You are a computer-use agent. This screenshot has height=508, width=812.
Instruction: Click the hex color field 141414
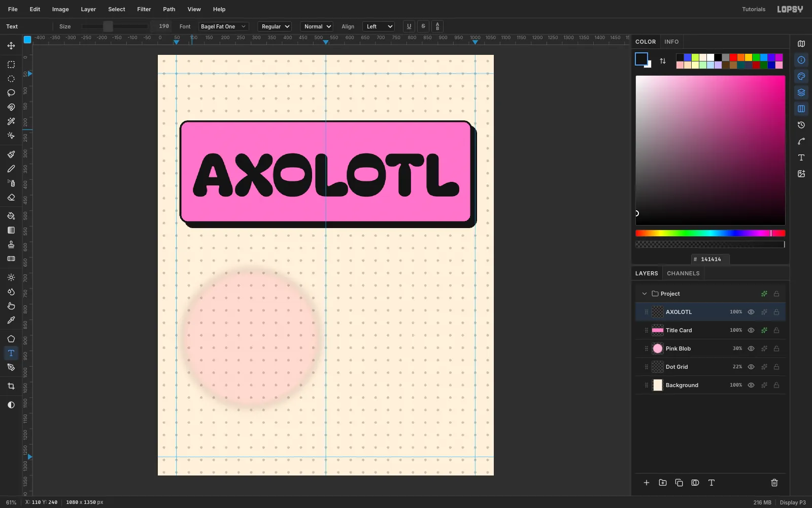(x=710, y=259)
